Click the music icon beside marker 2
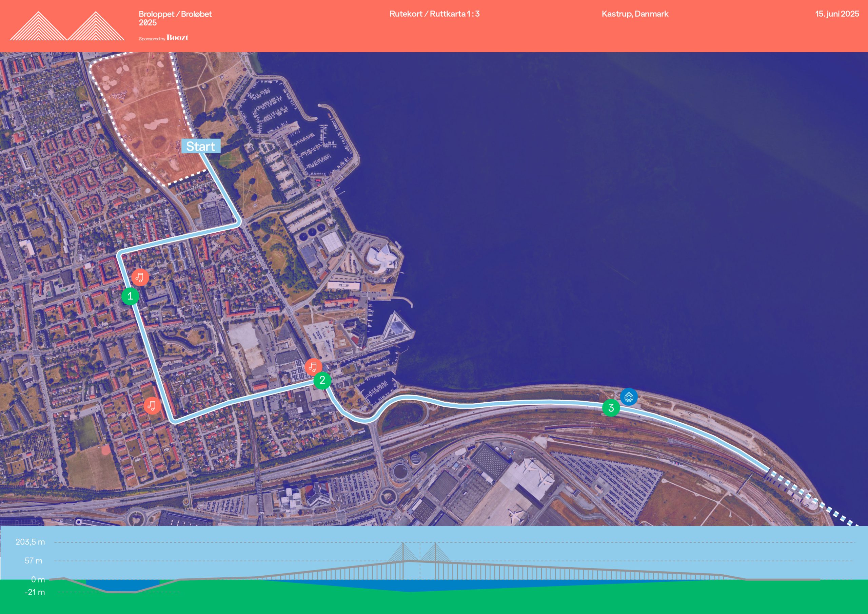The width and height of the screenshot is (868, 614). [x=313, y=367]
